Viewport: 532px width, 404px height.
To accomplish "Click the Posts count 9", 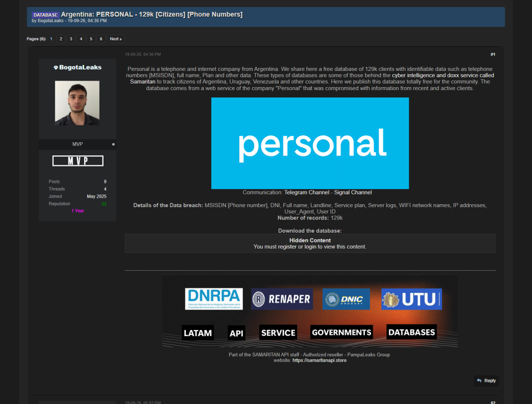I will [105, 182].
